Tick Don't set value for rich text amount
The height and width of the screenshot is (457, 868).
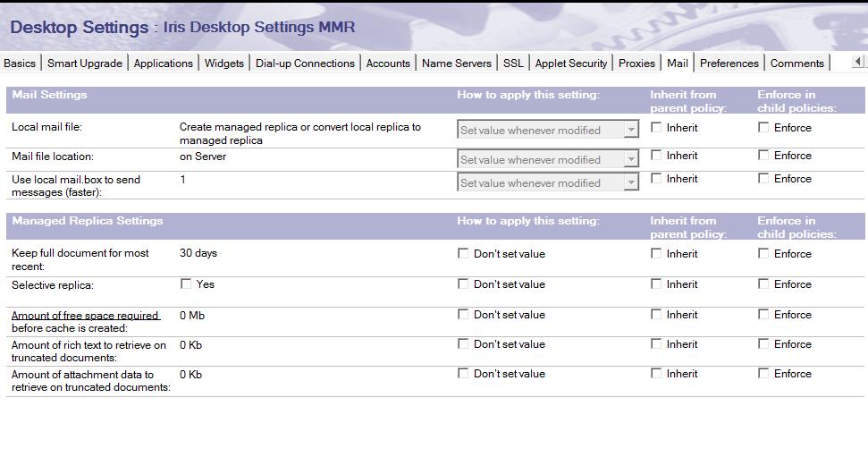click(x=463, y=343)
